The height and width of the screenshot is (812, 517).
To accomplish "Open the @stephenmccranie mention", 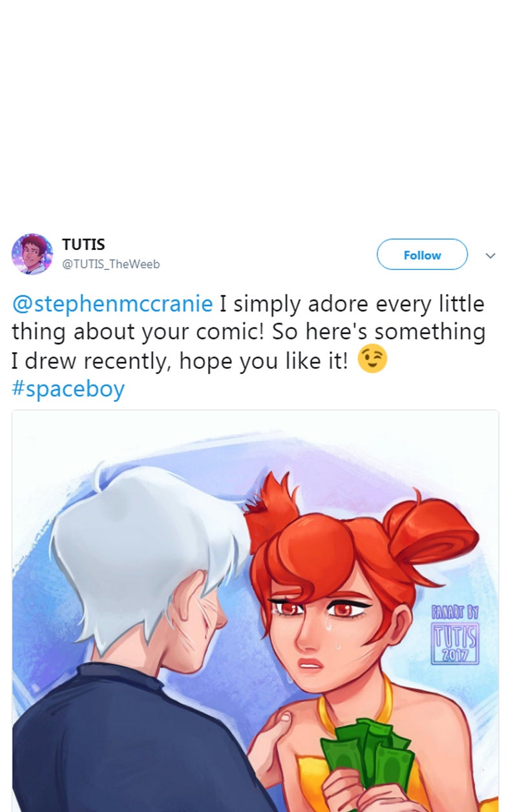I will point(112,303).
